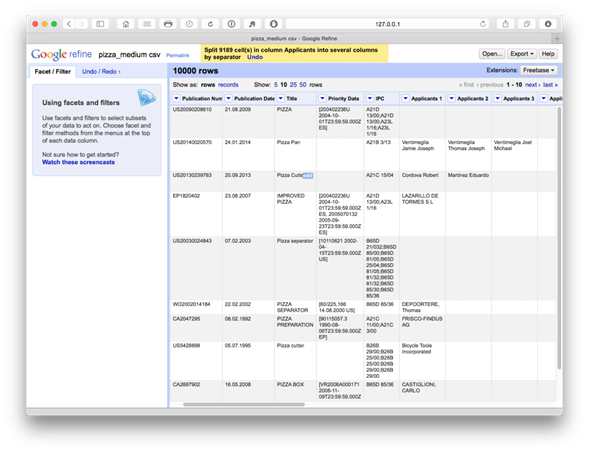Open the Applicants 1 column dropdown arrow
Screen dimensions: 589x453
(x=405, y=98)
